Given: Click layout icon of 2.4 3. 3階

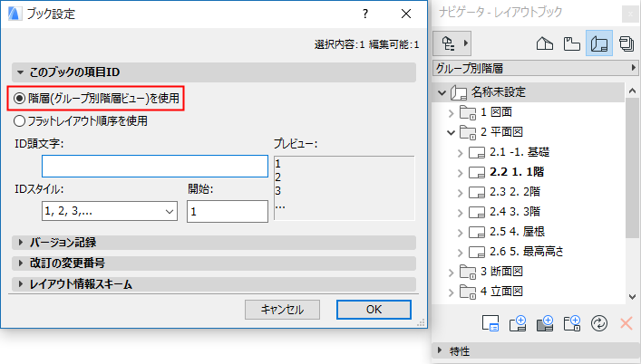Looking at the screenshot, I should (x=477, y=212).
